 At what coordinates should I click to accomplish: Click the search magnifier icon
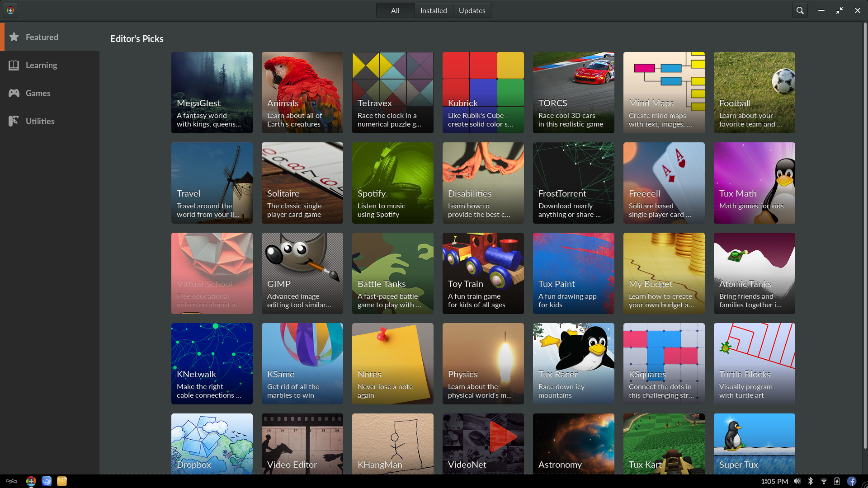coord(800,10)
